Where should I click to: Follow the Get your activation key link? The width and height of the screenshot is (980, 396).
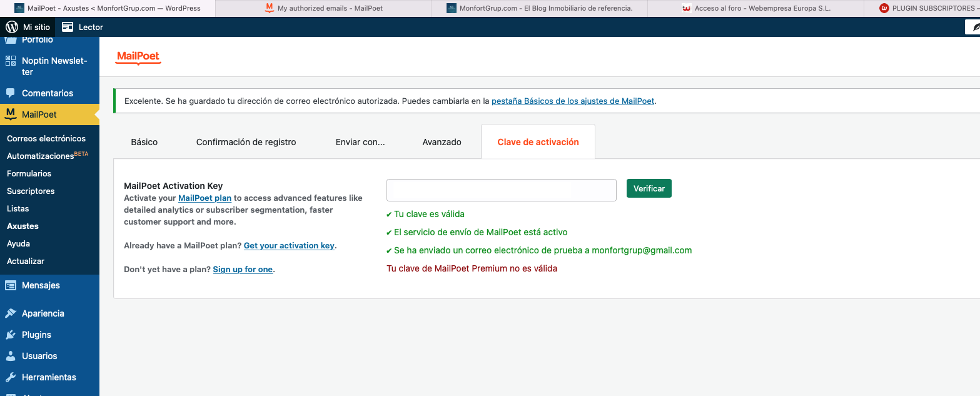[x=289, y=245]
